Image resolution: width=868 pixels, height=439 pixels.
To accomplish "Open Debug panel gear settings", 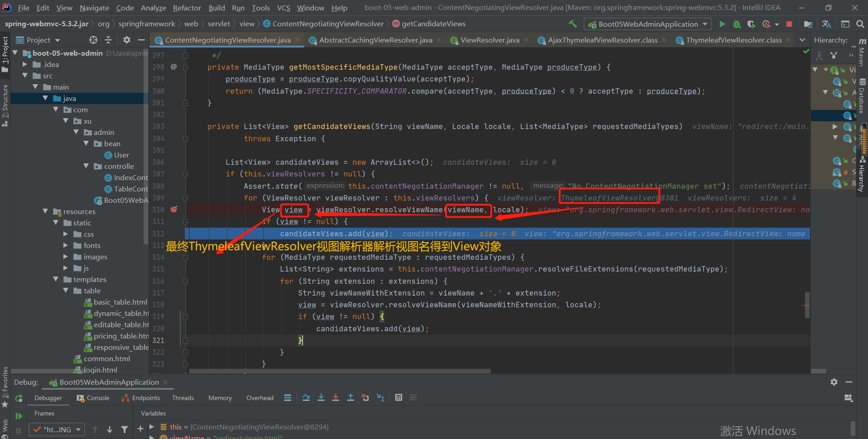I will pos(834,382).
